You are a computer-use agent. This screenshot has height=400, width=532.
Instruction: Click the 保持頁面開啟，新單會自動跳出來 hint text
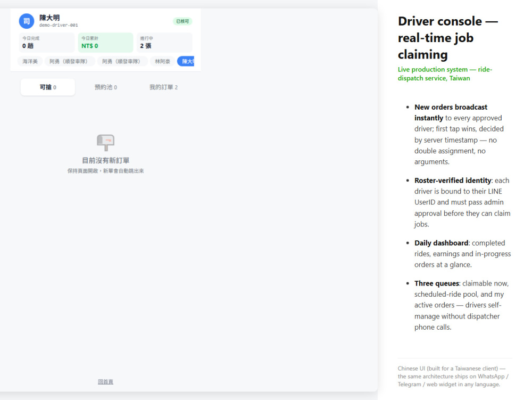click(x=105, y=171)
